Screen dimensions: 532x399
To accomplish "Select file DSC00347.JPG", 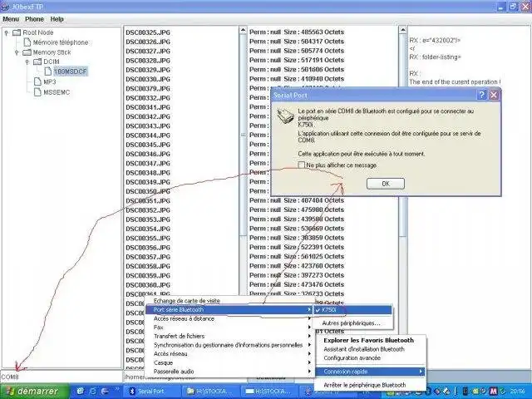I will point(148,163).
